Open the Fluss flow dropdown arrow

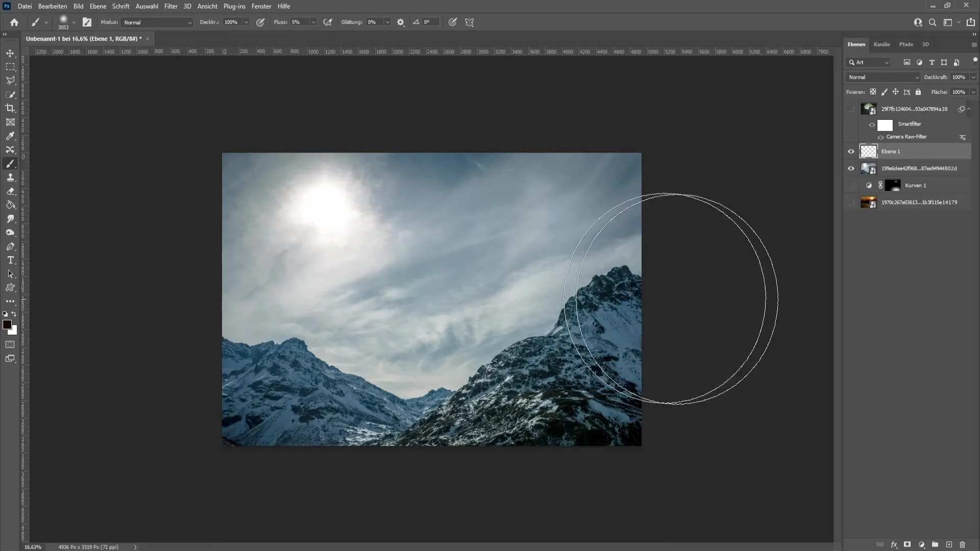pos(313,22)
